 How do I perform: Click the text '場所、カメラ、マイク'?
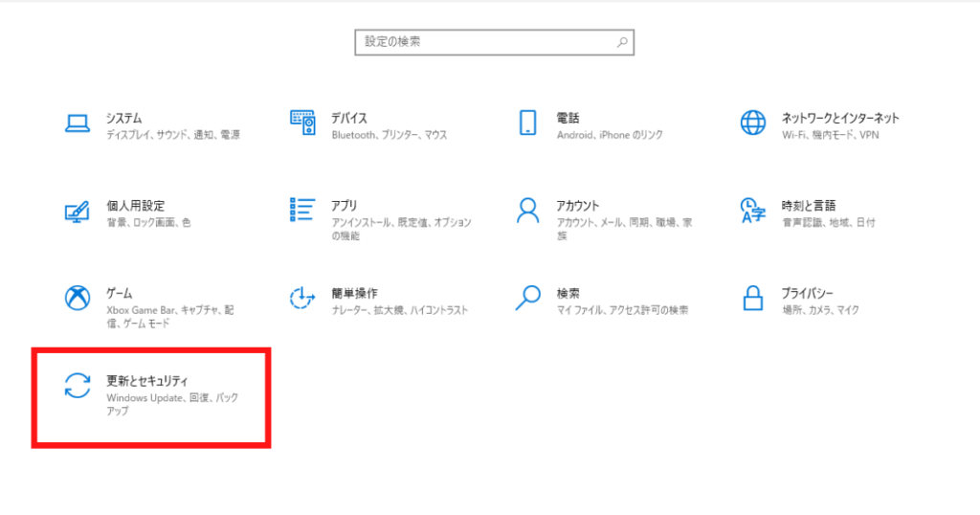point(820,309)
